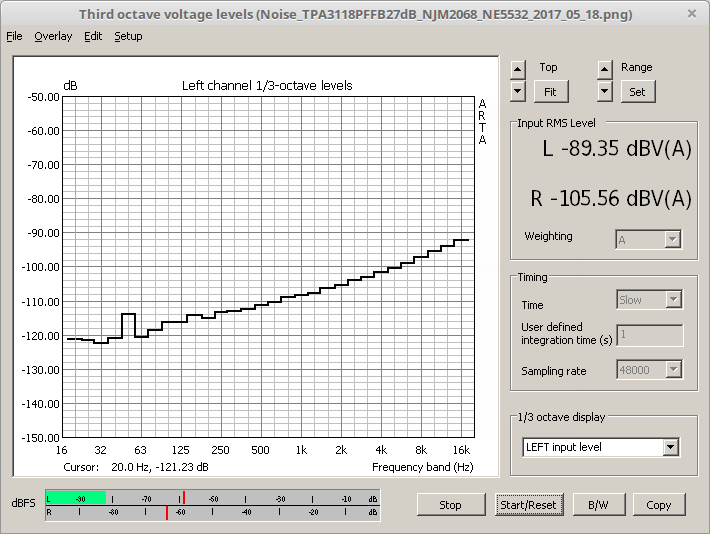Toggle B/W display mode
The height and width of the screenshot is (534, 710).
[x=598, y=505]
